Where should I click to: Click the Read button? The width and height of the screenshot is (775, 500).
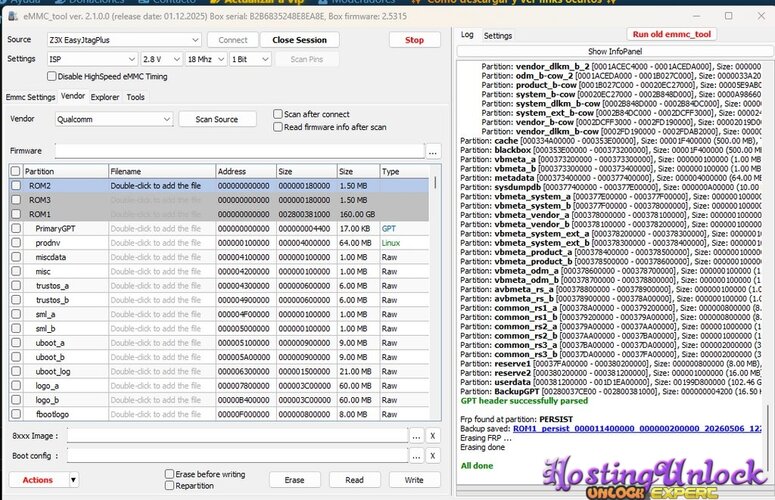(354, 480)
